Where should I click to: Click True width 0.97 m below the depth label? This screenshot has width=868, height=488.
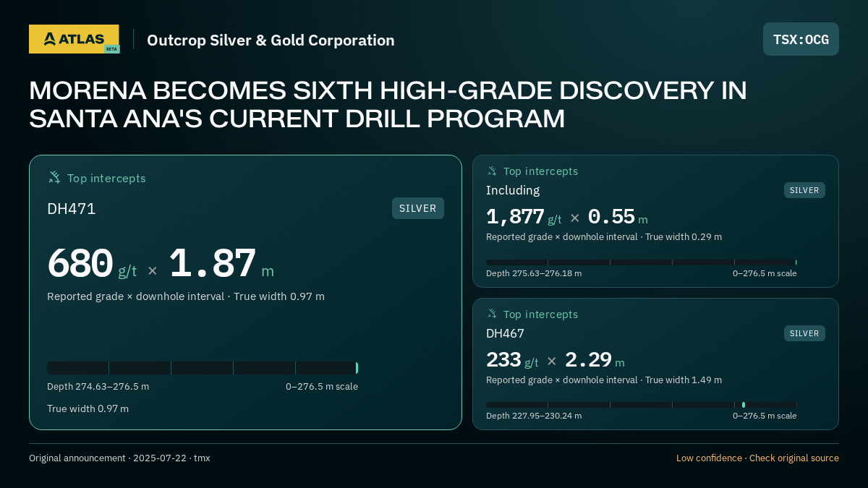pos(88,408)
